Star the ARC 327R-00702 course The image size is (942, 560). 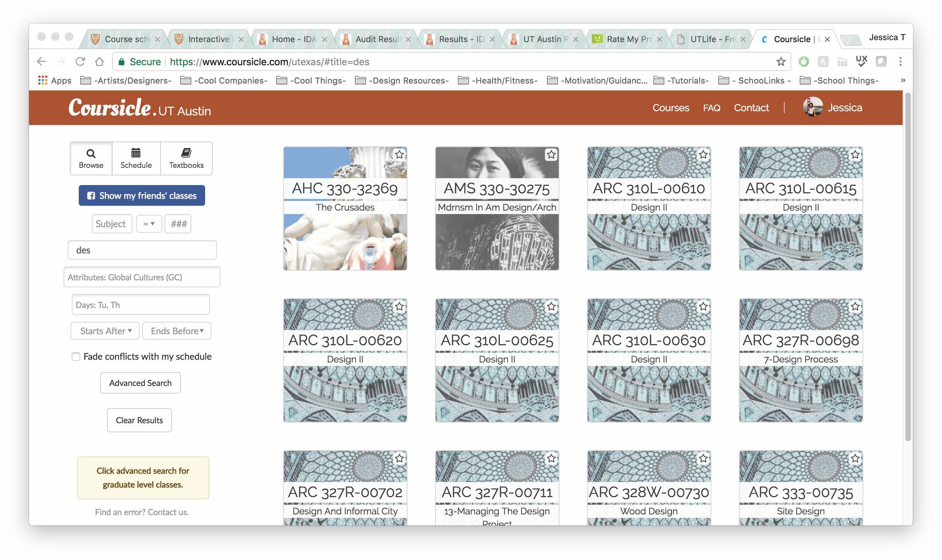tap(399, 458)
